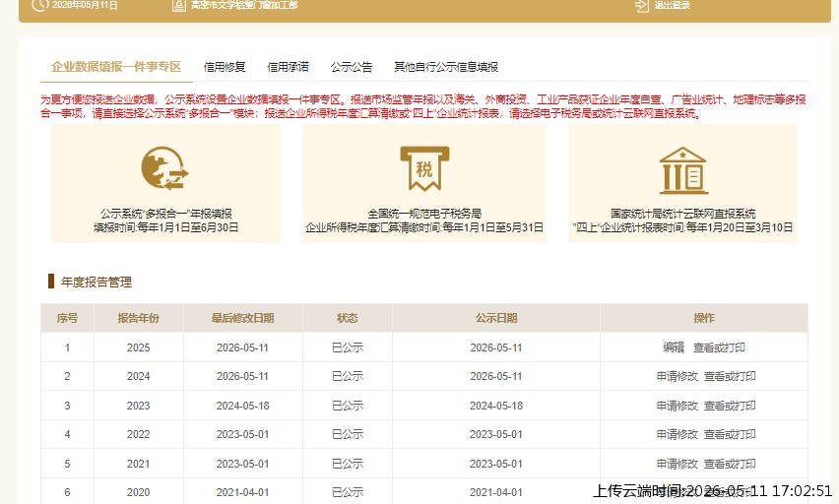Click the year cell 2021
This screenshot has height=504, width=839.
(x=138, y=464)
